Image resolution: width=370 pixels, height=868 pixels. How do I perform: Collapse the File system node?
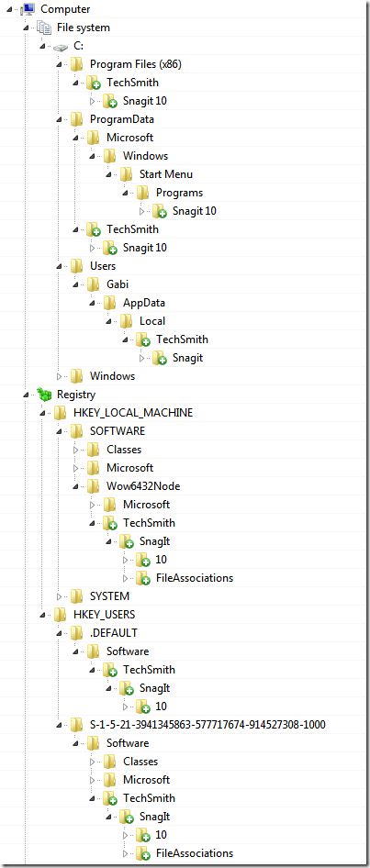(27, 28)
